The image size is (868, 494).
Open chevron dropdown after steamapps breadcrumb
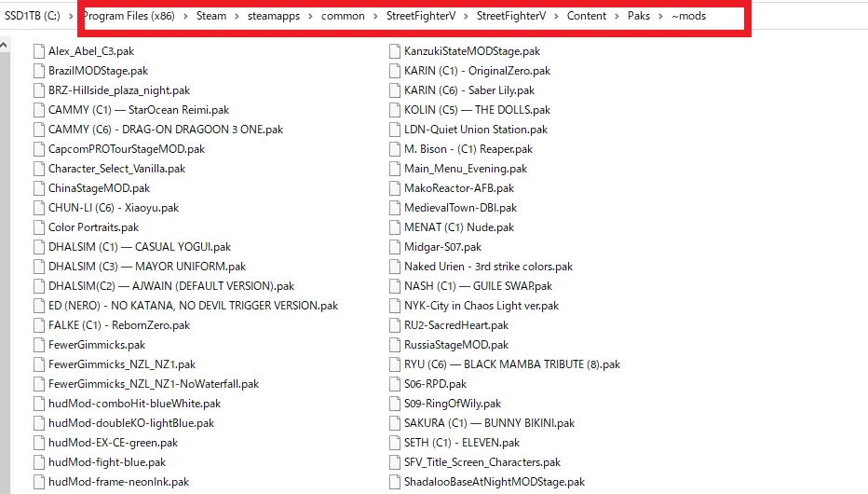[310, 16]
